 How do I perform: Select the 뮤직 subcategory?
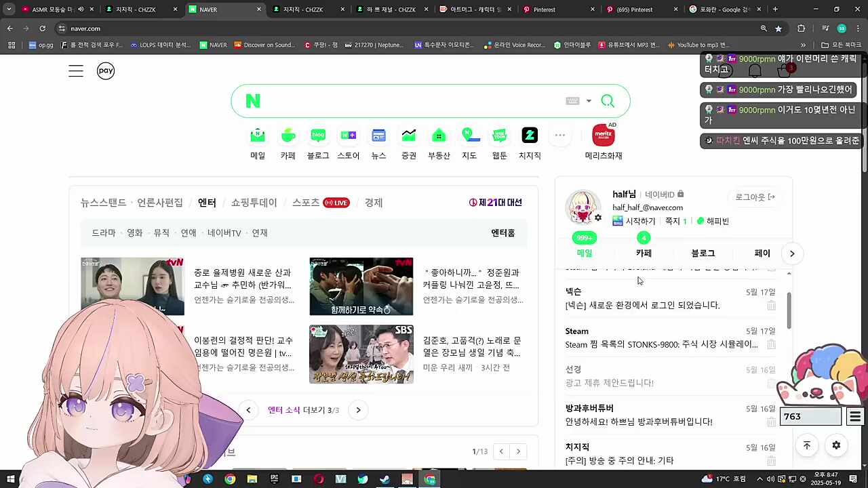[161, 232]
